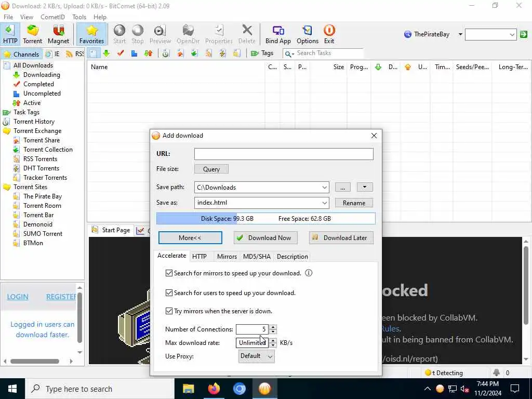The image size is (532, 399).
Task: Select DHT Torrents in sidebar
Action: click(x=41, y=168)
